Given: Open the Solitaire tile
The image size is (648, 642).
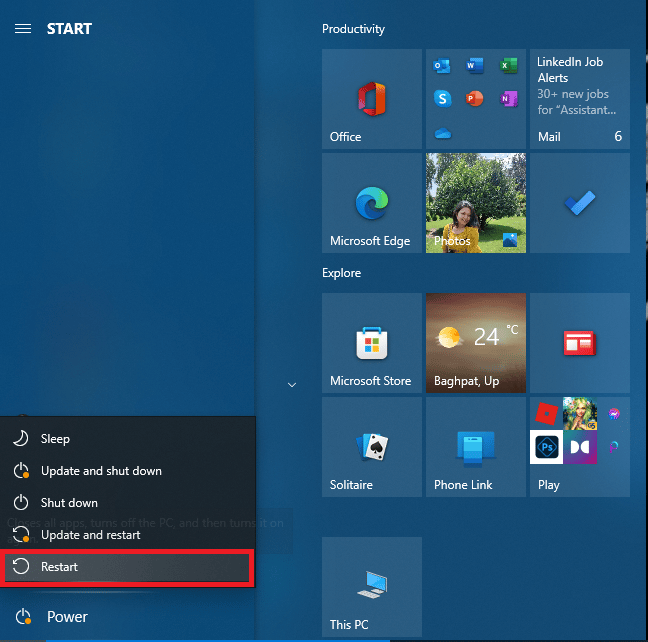Looking at the screenshot, I should 372,447.
